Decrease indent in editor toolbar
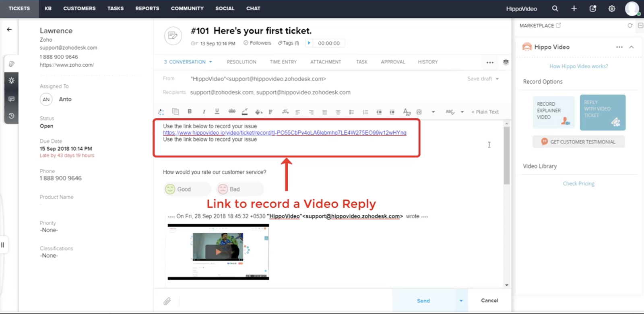Screen dimensions: 644x314 (x=379, y=112)
